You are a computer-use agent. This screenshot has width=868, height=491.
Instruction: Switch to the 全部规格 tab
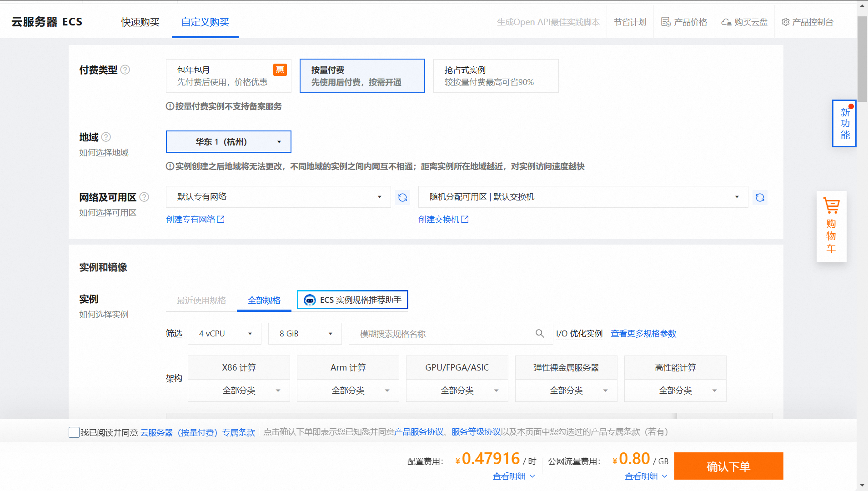point(264,301)
